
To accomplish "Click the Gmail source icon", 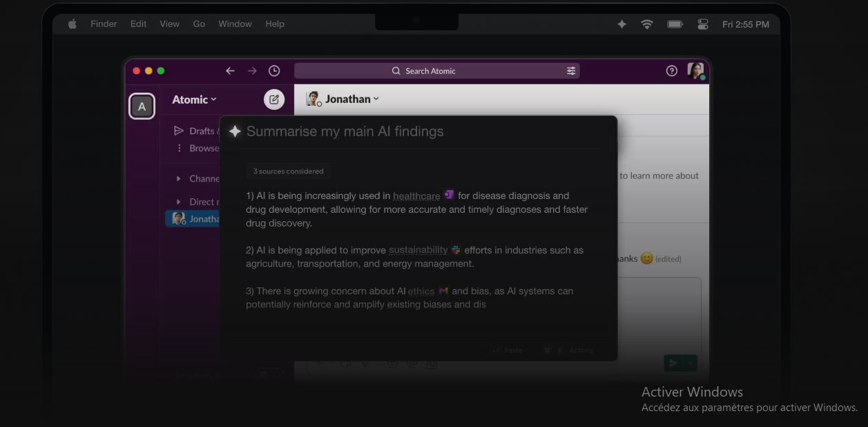I will tap(443, 291).
